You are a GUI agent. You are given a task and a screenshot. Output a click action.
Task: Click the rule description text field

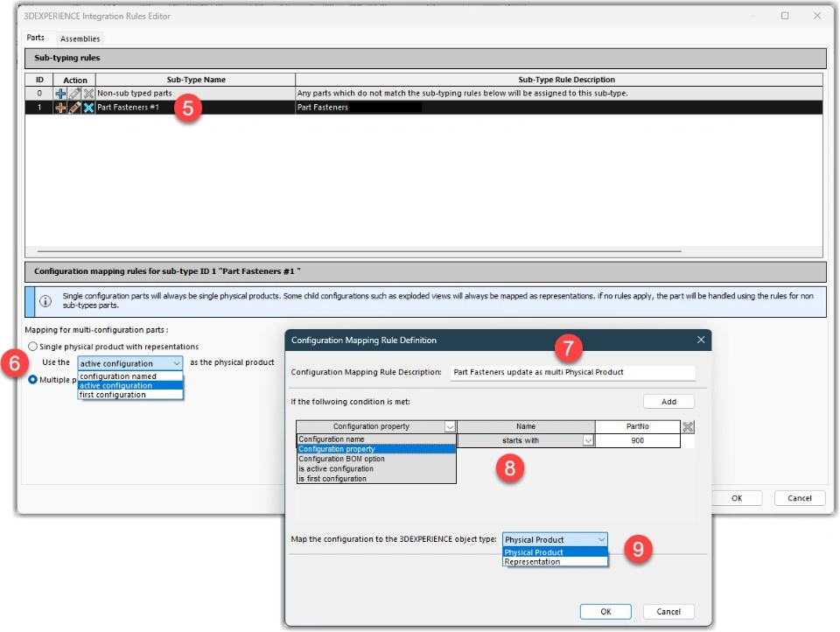[x=572, y=372]
